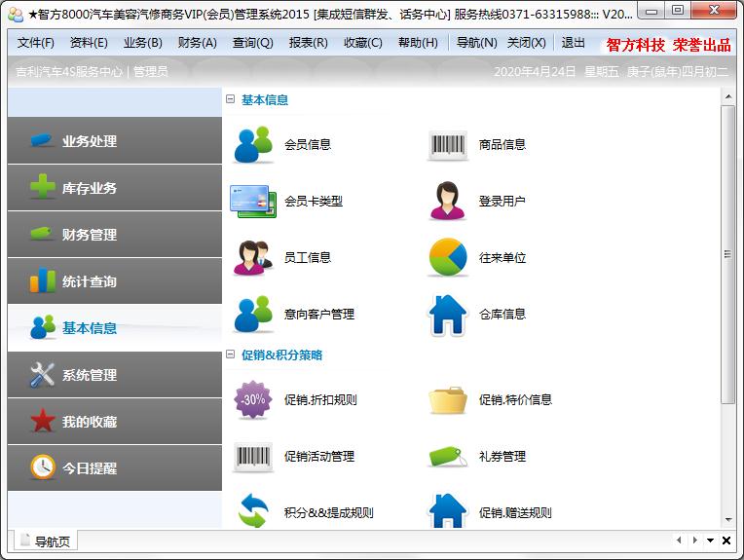This screenshot has width=744, height=560.
Task: Click next tab arrow at bottom
Action: click(694, 541)
